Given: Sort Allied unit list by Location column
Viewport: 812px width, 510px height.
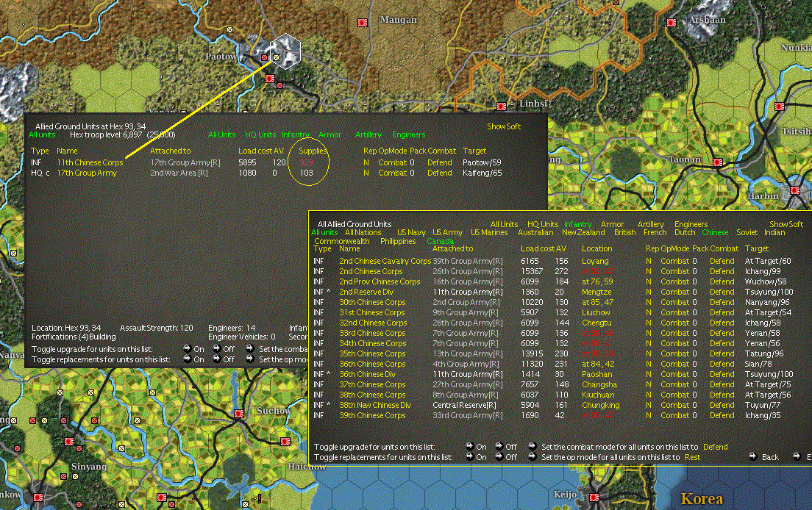Looking at the screenshot, I should (596, 249).
